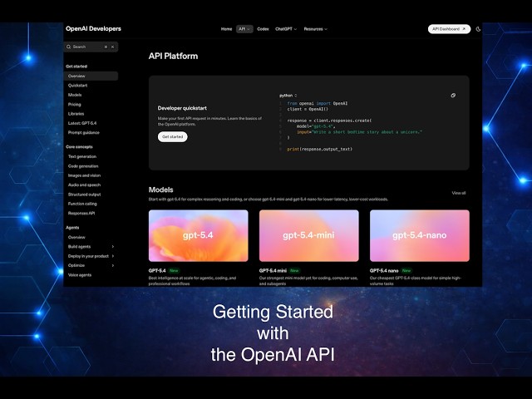Viewport: 532px width, 399px height.
Task: Open Text generation in sidebar
Action: click(82, 157)
